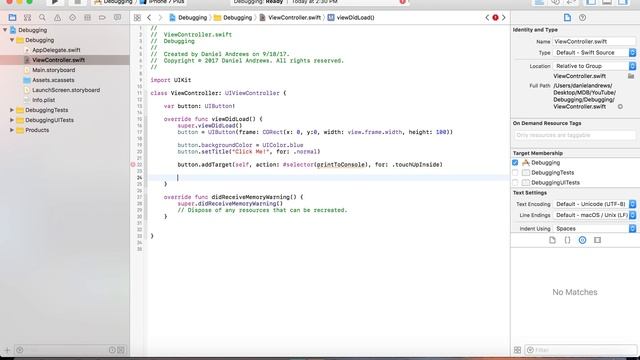This screenshot has width=640, height=360.
Task: Expand the Products folder
Action: [x=12, y=130]
